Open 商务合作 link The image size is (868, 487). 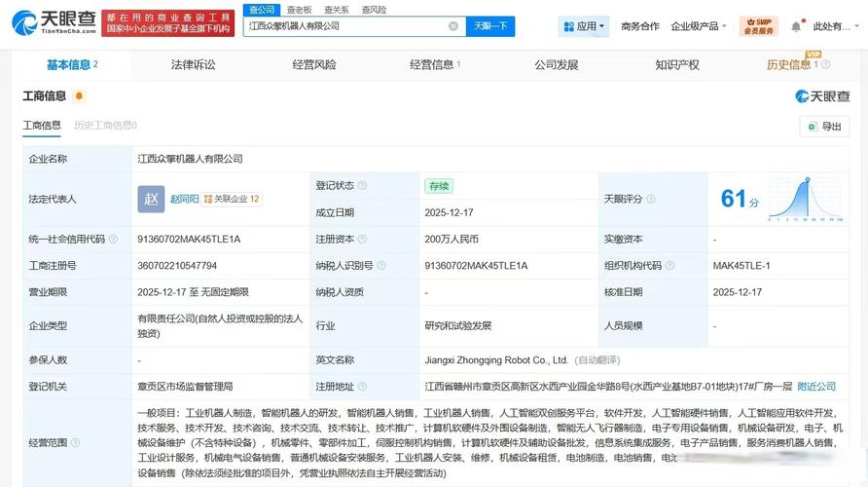coord(640,26)
